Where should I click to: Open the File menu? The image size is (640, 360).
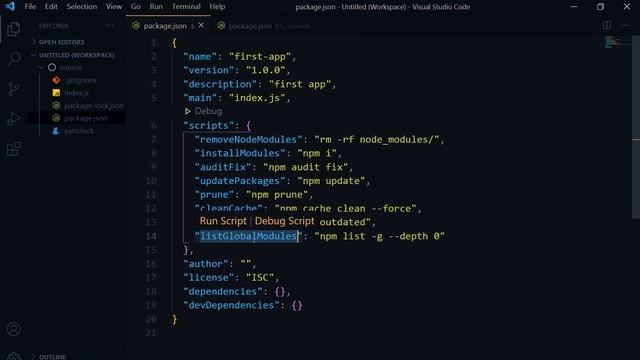click(x=30, y=7)
